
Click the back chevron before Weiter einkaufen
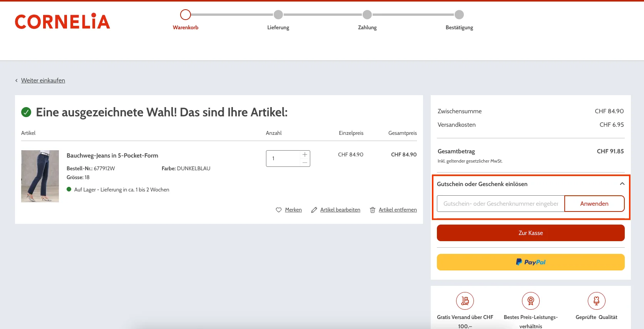16,81
